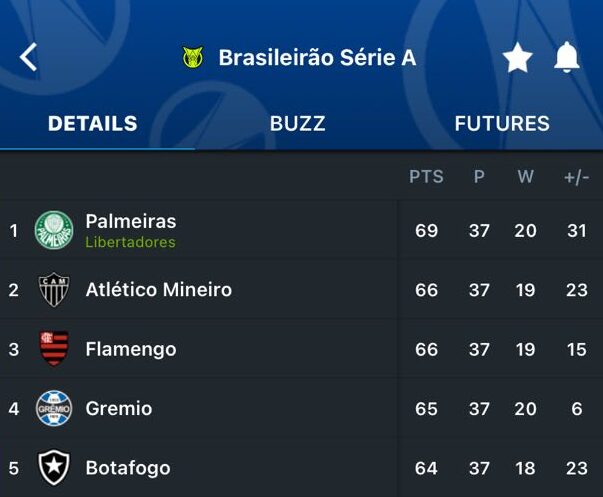Screen dimensions: 603x497
Task: Switch to the DETAILS tab
Action: pyautogui.click(x=93, y=124)
